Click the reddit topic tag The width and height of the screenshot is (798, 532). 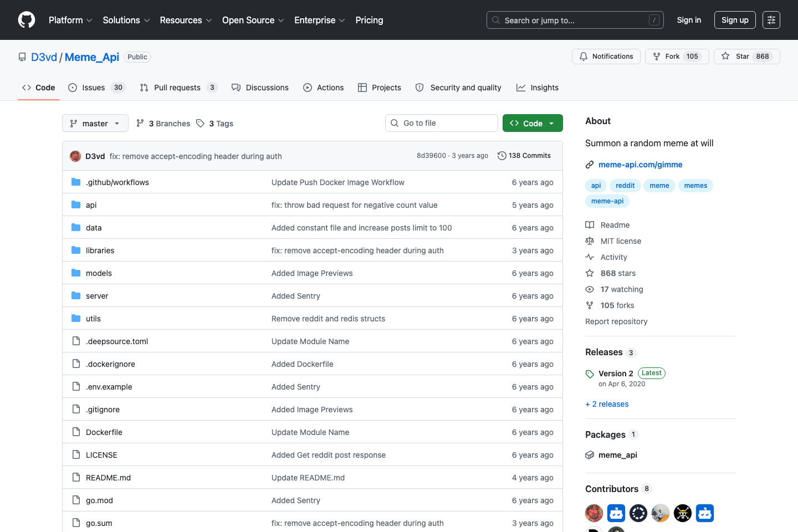tap(625, 185)
